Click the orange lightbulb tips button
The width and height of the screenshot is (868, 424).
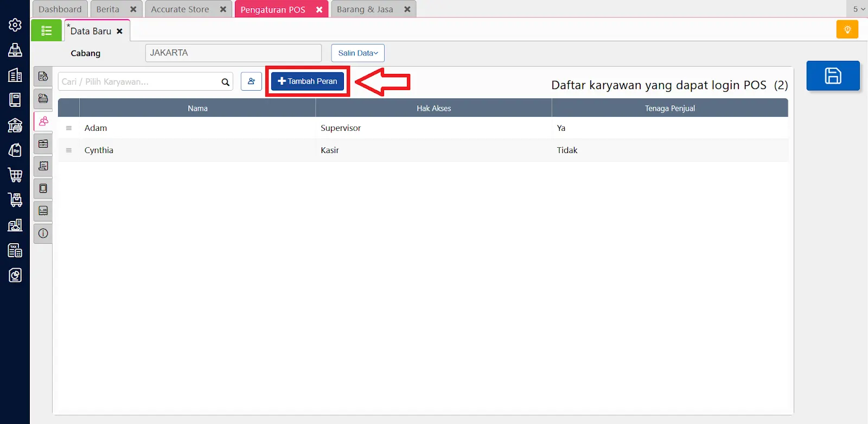pos(847,29)
